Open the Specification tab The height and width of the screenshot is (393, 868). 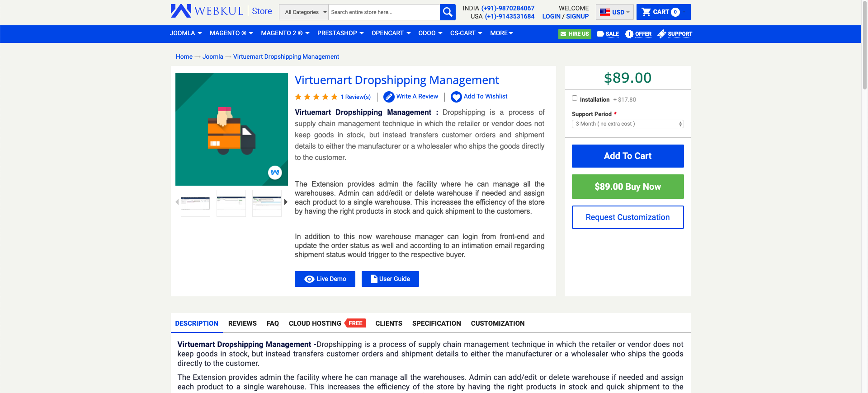click(x=437, y=323)
